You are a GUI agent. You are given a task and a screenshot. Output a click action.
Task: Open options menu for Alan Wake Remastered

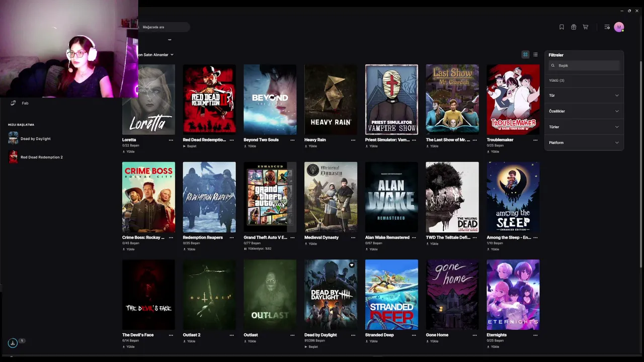pos(414,238)
